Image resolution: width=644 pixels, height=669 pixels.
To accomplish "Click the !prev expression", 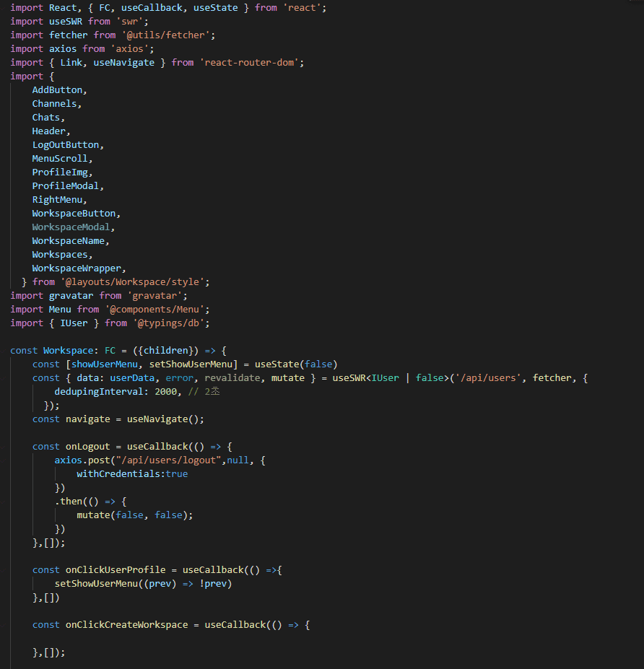I will 213,583.
